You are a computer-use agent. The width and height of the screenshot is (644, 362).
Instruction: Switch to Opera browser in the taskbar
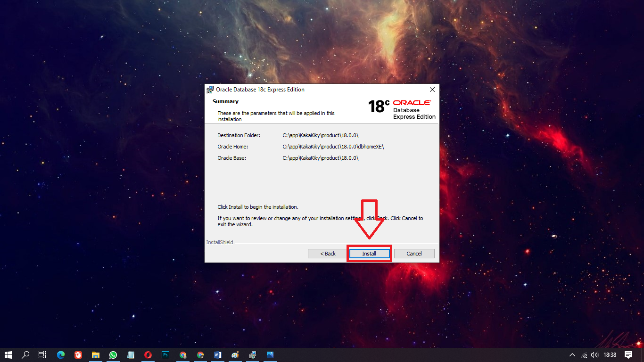(x=148, y=355)
